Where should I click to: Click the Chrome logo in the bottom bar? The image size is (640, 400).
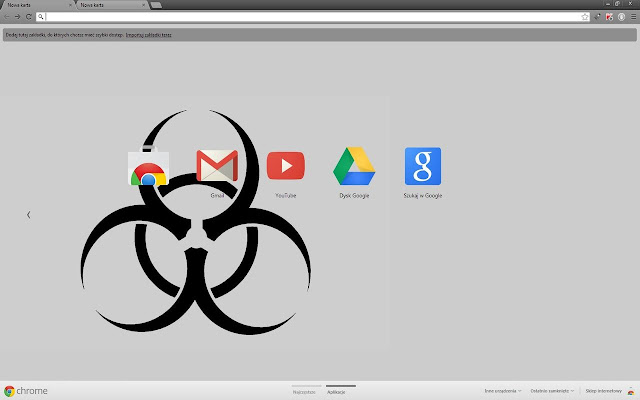click(25, 391)
